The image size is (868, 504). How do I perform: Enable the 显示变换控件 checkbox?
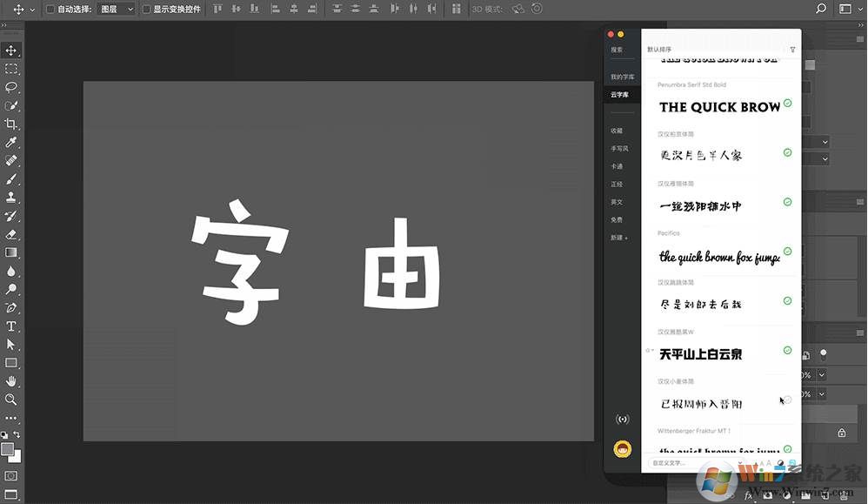146,9
